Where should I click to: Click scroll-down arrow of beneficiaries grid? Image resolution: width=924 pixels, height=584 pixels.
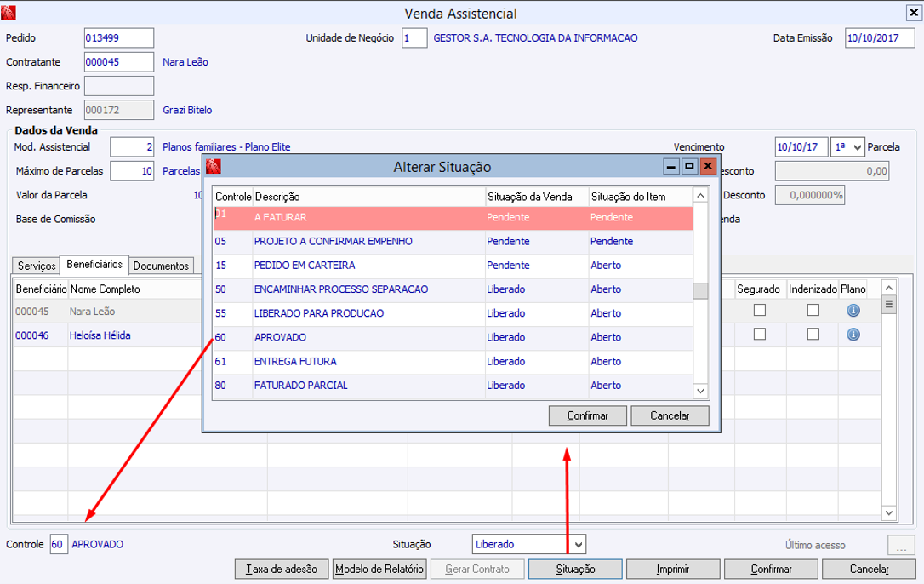[888, 513]
